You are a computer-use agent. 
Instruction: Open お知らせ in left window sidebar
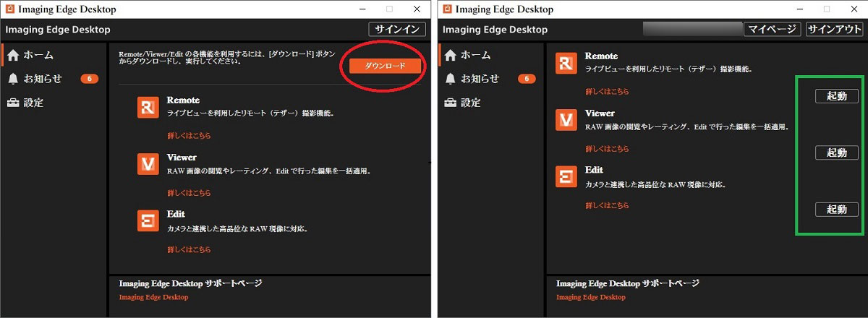tap(43, 78)
